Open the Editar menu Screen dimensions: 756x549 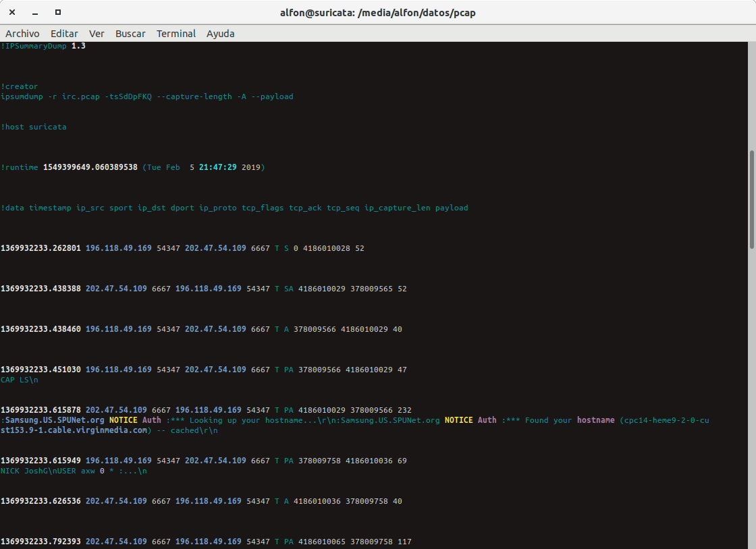pos(64,34)
